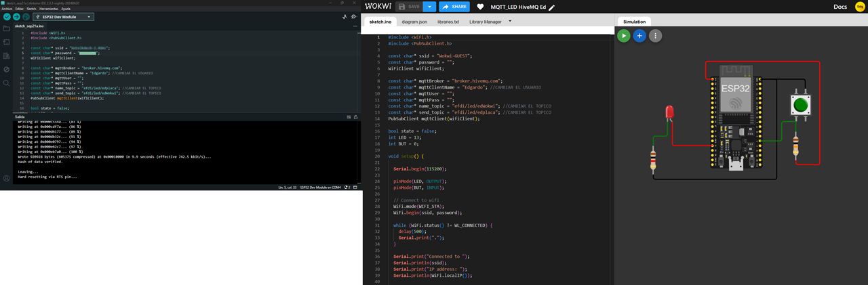Open the Search sidebar icon in Arduino
Image resolution: width=868 pixels, height=285 pixels.
6,83
